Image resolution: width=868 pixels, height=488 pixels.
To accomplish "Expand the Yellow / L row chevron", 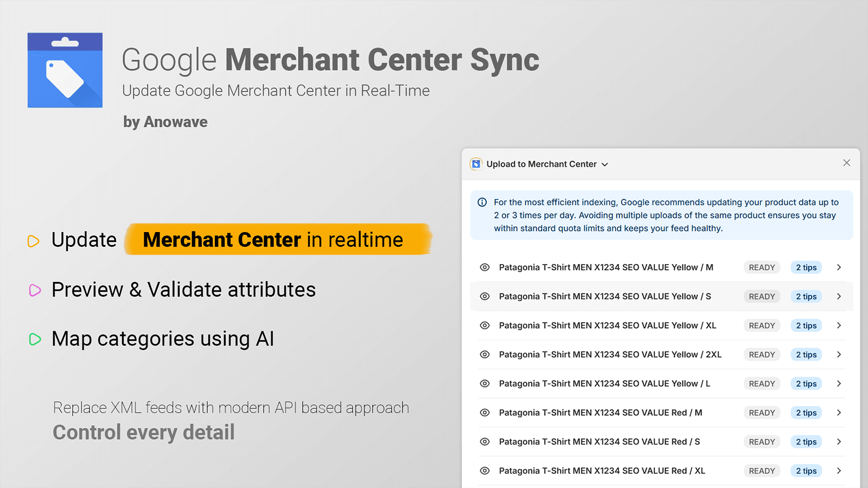I will [839, 383].
